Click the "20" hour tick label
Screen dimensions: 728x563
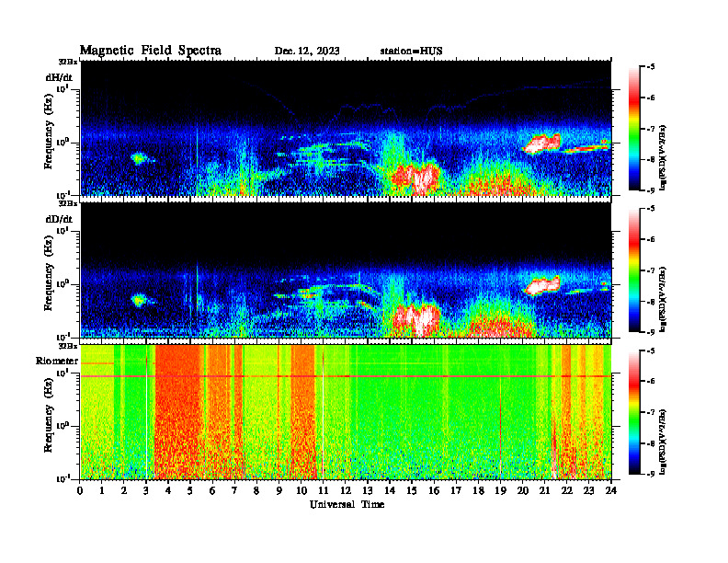pos(522,490)
